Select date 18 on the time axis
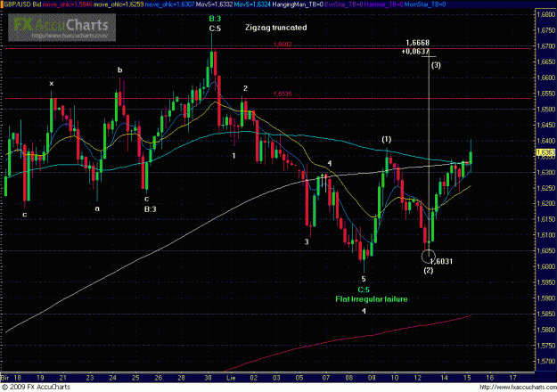Screen dimensions: 557x392 [18, 378]
